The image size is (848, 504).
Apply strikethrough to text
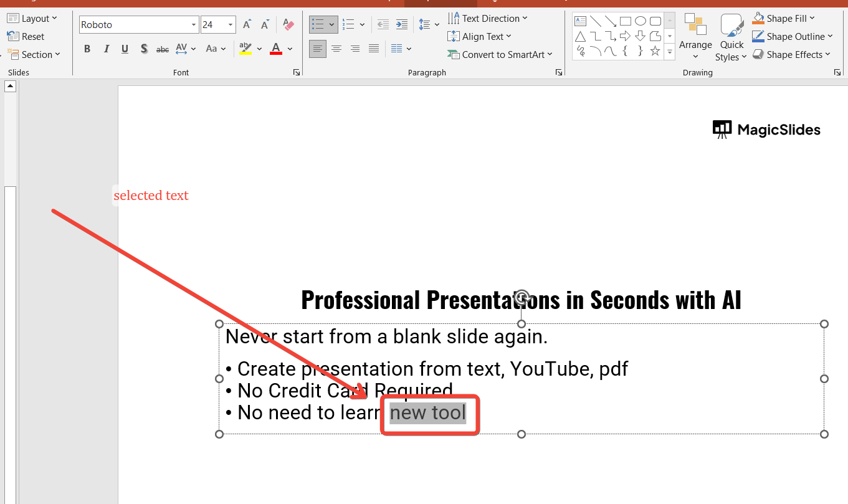click(163, 49)
